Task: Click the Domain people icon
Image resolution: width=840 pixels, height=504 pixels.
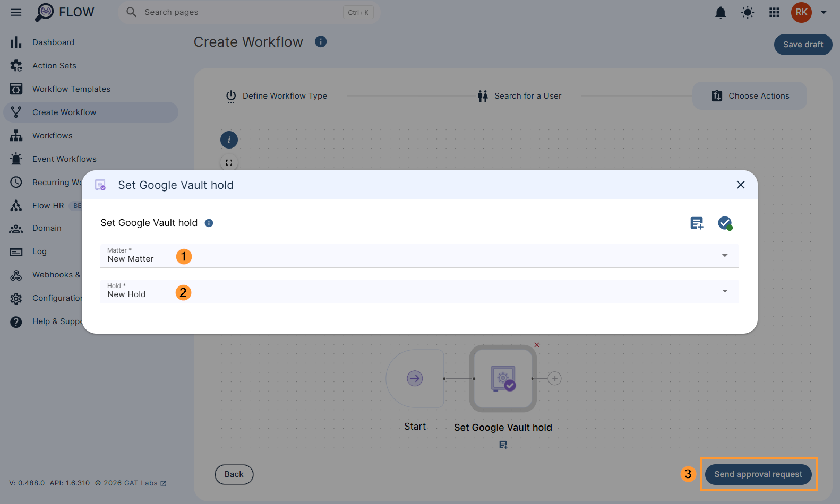Action: pyautogui.click(x=16, y=229)
